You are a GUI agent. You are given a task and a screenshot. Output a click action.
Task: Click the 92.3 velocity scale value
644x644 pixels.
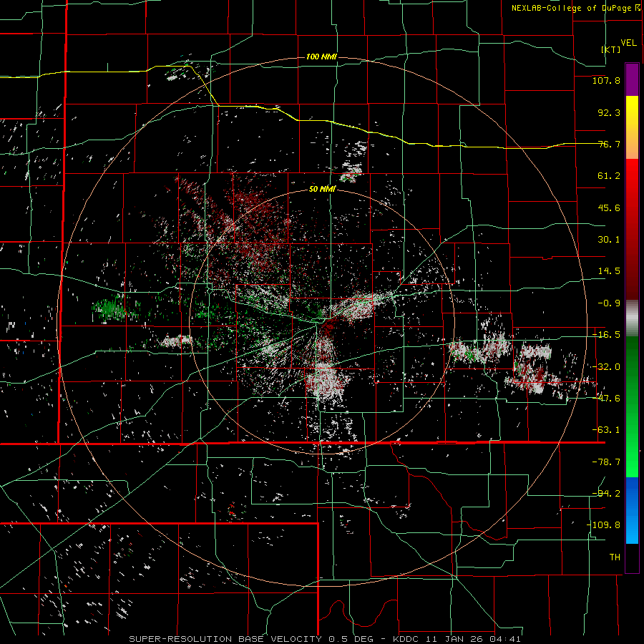609,112
